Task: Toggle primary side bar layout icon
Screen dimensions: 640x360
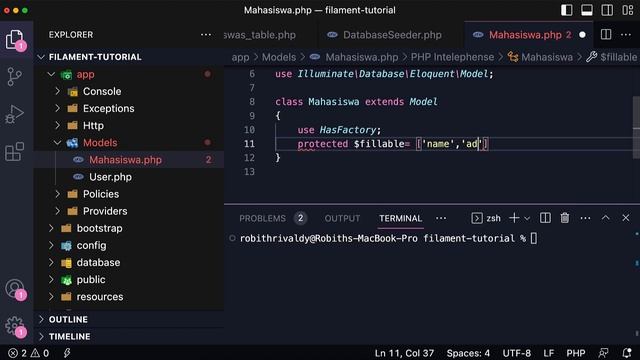Action: point(567,10)
